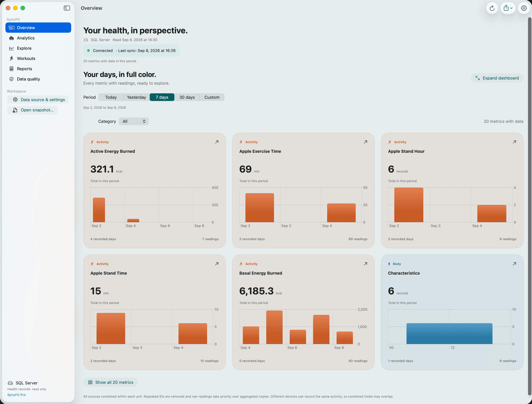532x404 pixels.
Task: Select Data quality in sidebar
Action: [38, 79]
